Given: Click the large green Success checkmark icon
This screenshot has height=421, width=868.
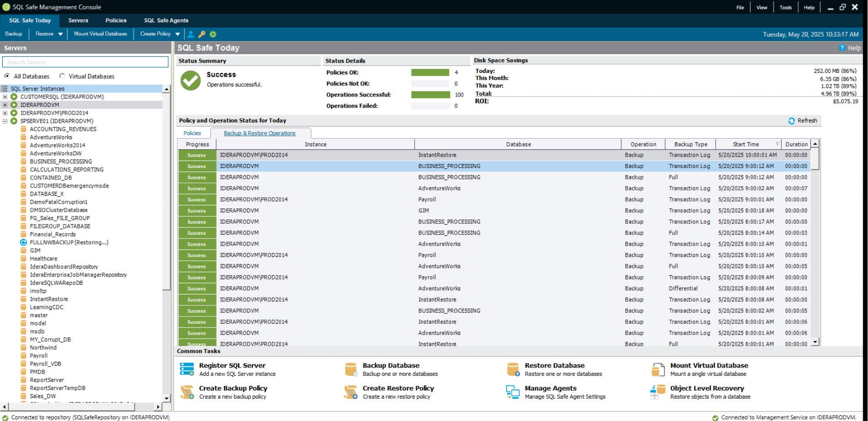Looking at the screenshot, I should click(x=190, y=80).
